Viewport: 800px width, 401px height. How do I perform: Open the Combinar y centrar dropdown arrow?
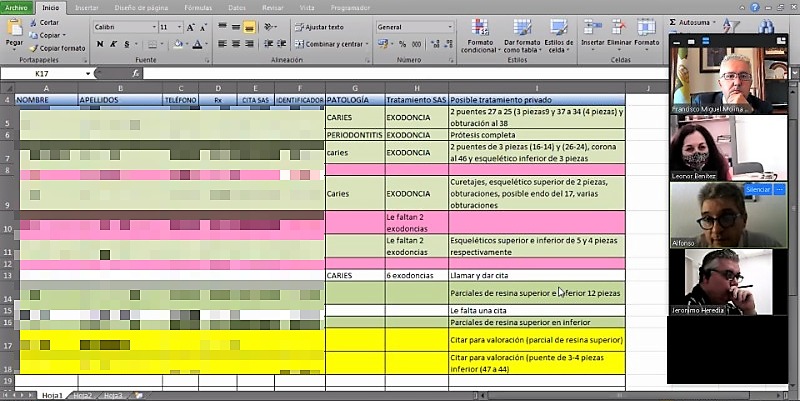pyautogui.click(x=367, y=44)
